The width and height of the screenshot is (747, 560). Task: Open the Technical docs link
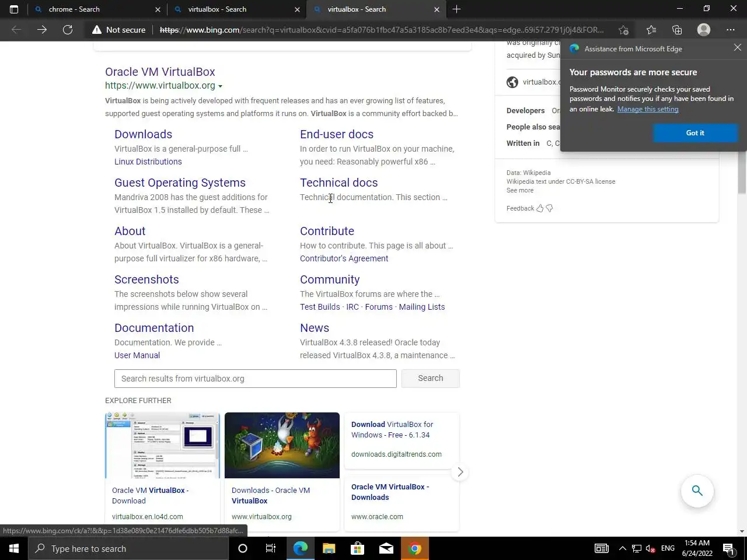338,183
